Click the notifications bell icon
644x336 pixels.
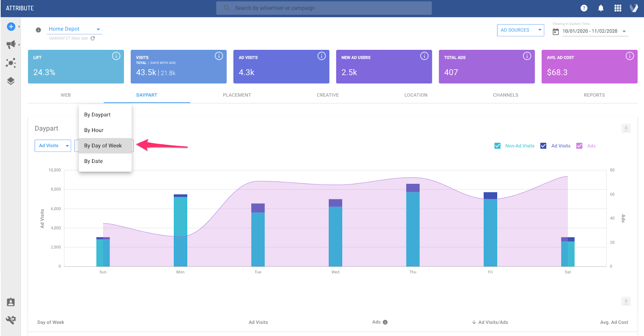click(601, 8)
